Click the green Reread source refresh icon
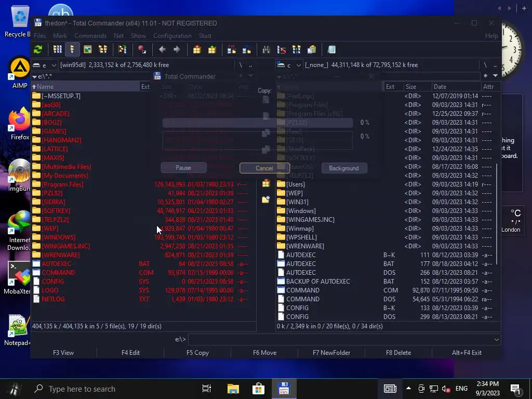 (38, 49)
